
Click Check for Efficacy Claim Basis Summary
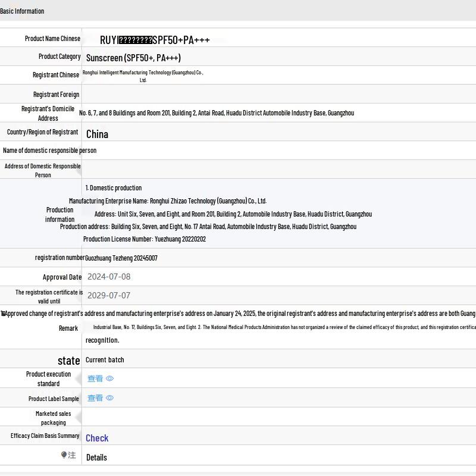[x=97, y=438]
